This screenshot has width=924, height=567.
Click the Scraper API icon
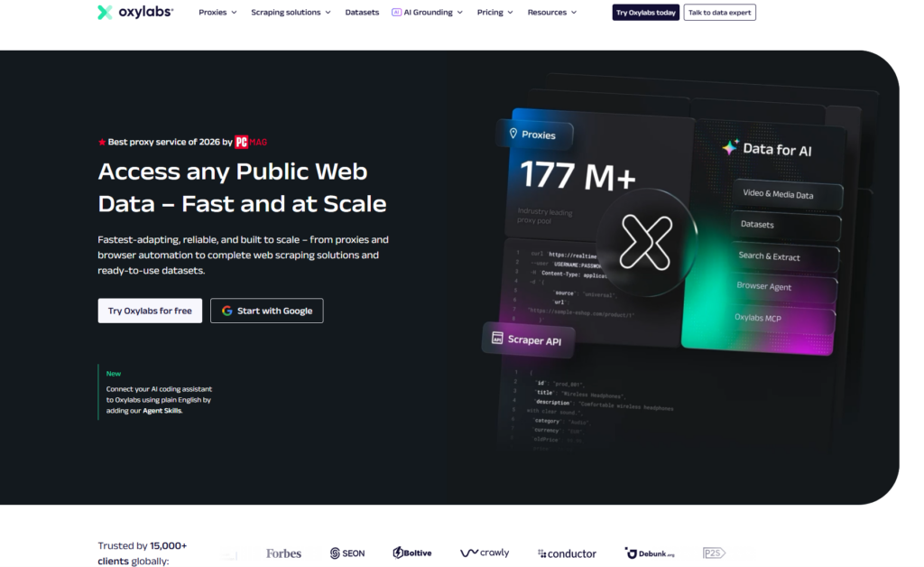[x=497, y=338]
